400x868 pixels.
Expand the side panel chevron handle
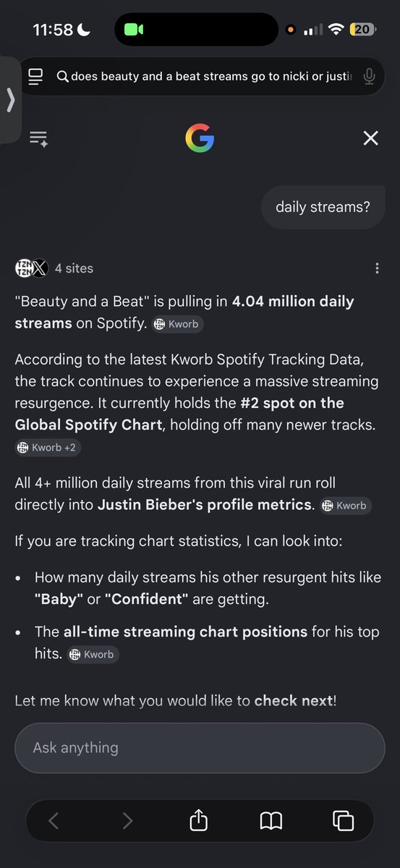pos(10,100)
